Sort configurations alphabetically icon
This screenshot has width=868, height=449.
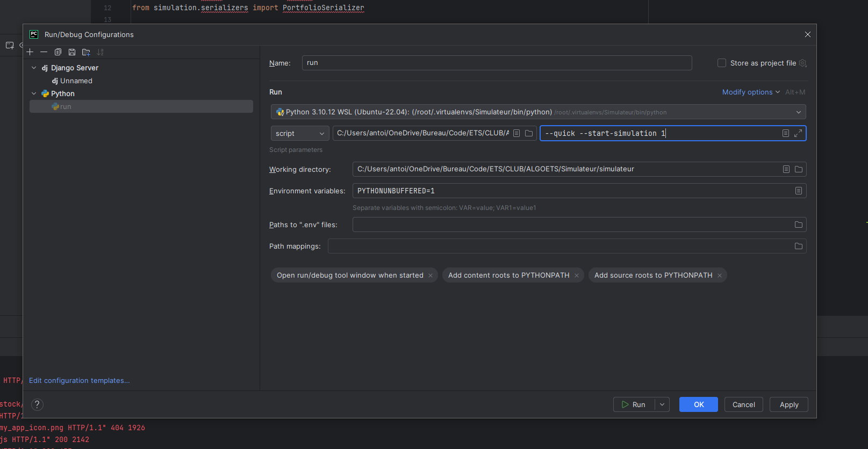[100, 52]
